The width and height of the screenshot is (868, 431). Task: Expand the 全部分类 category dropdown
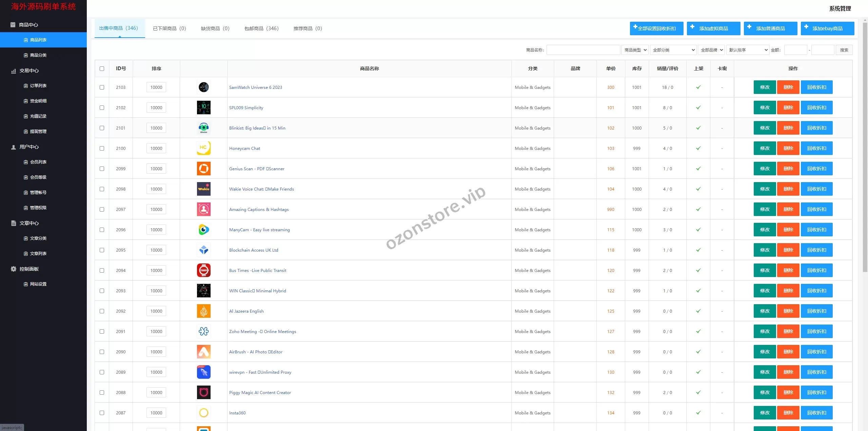673,50
